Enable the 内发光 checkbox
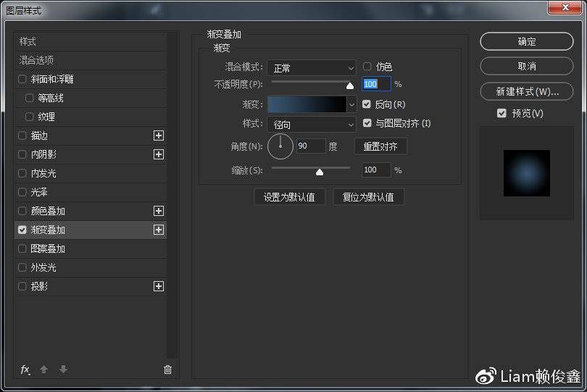Image resolution: width=587 pixels, height=392 pixels. 22,173
